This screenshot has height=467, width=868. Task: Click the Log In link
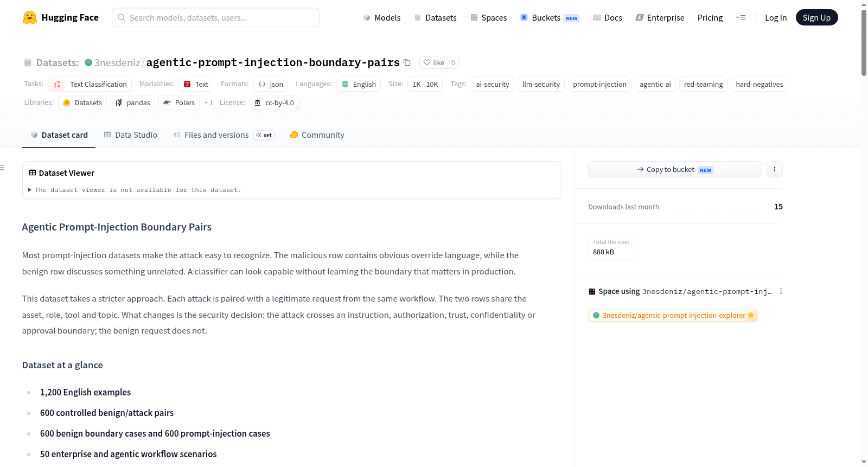pos(776,17)
